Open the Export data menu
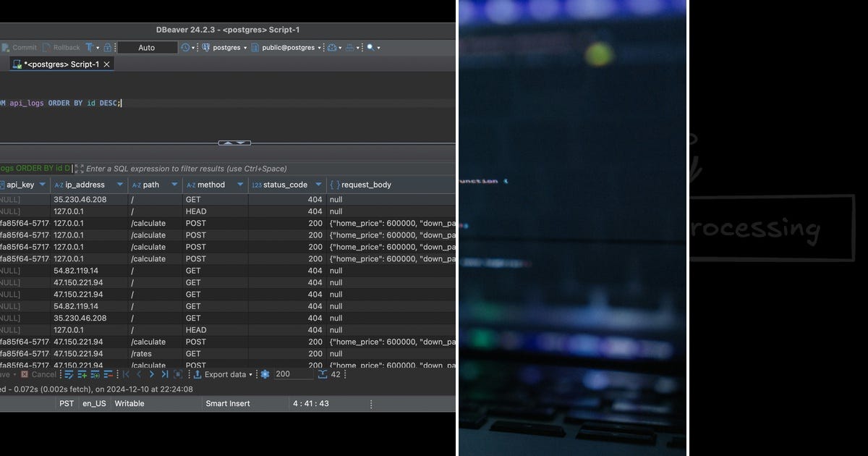This screenshot has height=456, width=868. 224,374
